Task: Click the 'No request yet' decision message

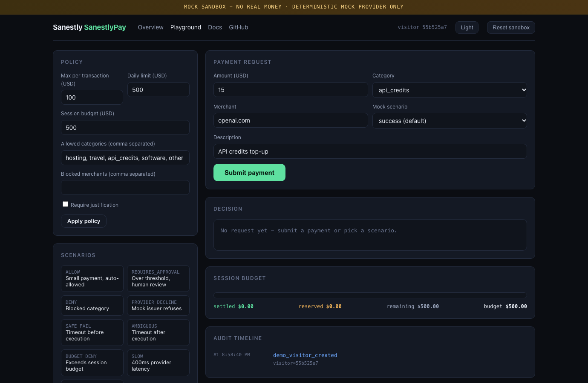Action: (x=308, y=231)
